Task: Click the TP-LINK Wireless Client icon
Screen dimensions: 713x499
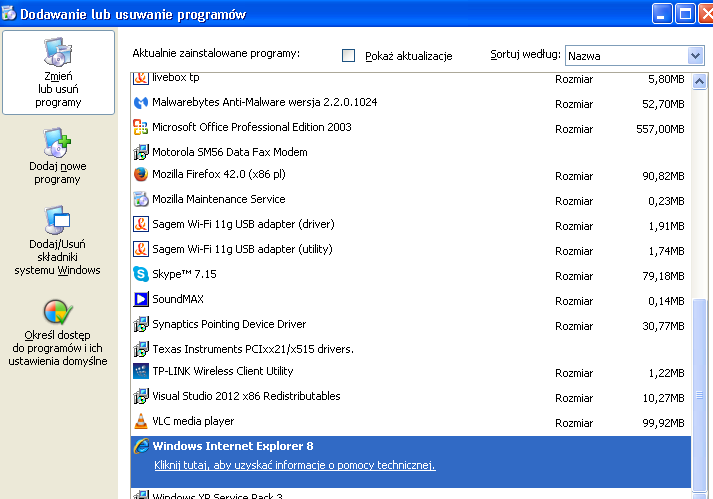Action: 141,371
